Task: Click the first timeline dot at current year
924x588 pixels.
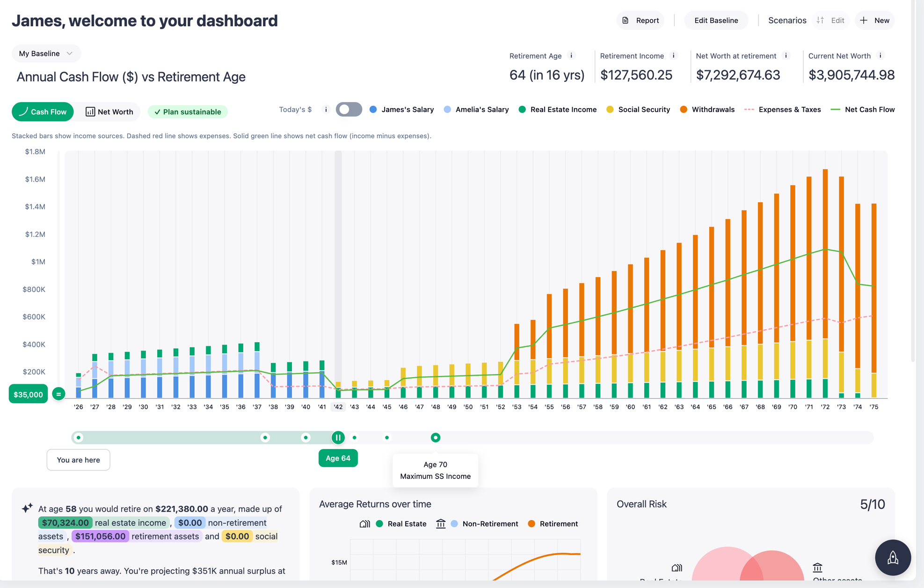Action: [x=79, y=438]
